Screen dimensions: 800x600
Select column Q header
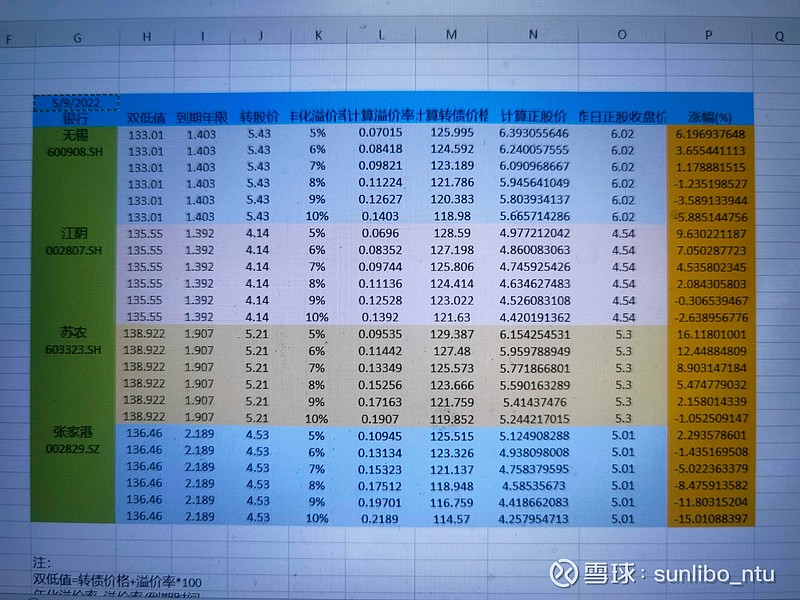point(779,36)
